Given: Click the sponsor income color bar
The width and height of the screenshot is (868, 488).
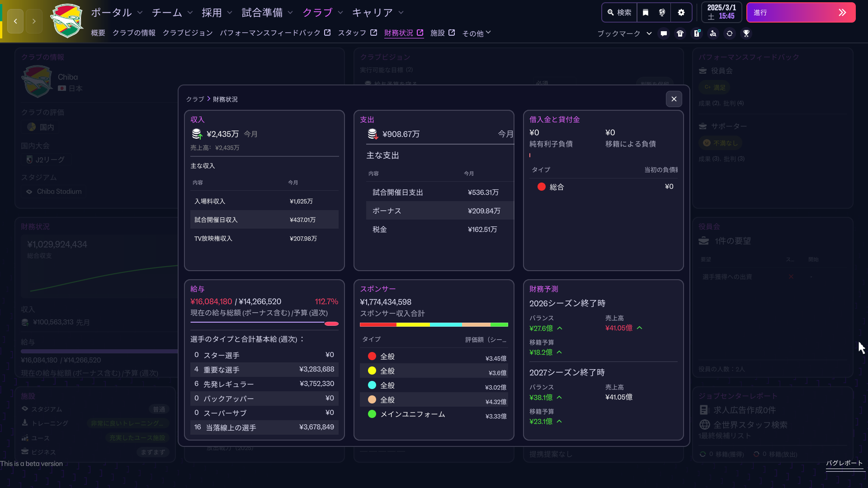Looking at the screenshot, I should coord(434,324).
